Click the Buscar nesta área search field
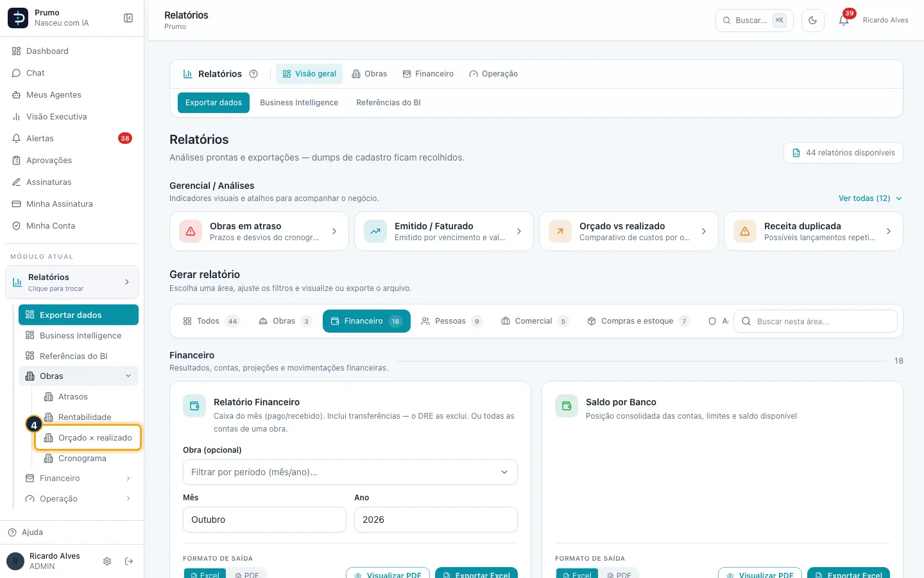 [815, 321]
